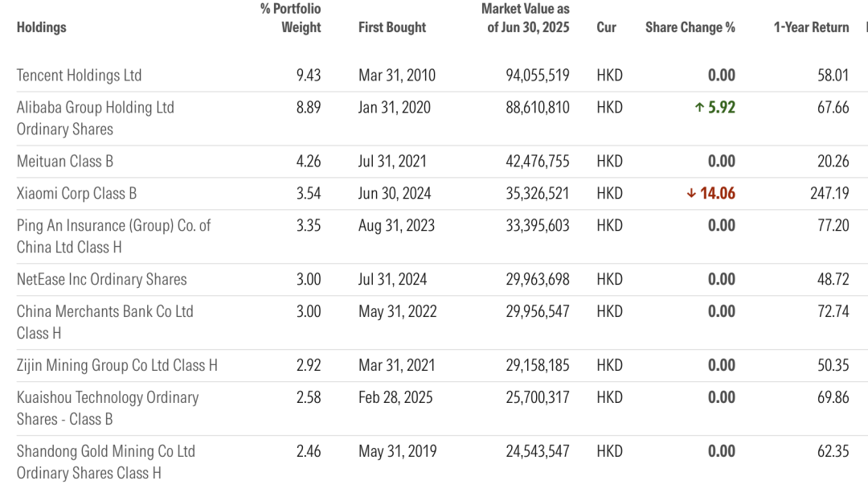Open Tencent Holdings Ltd holding
The width and height of the screenshot is (868, 493).
(x=79, y=76)
